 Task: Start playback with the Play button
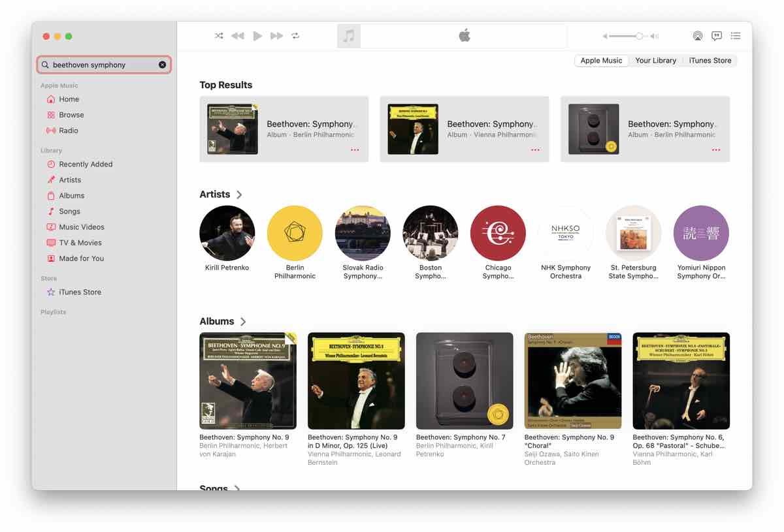pos(257,36)
